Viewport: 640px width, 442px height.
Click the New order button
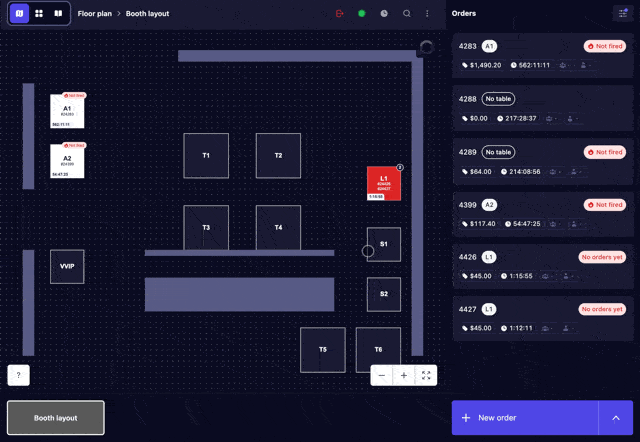[524, 418]
